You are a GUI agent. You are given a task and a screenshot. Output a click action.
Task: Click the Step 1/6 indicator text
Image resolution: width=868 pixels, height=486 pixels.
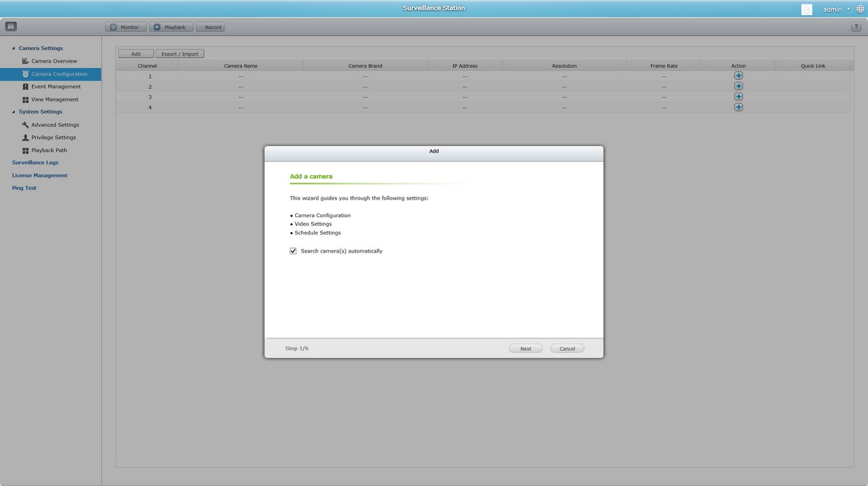click(x=297, y=348)
